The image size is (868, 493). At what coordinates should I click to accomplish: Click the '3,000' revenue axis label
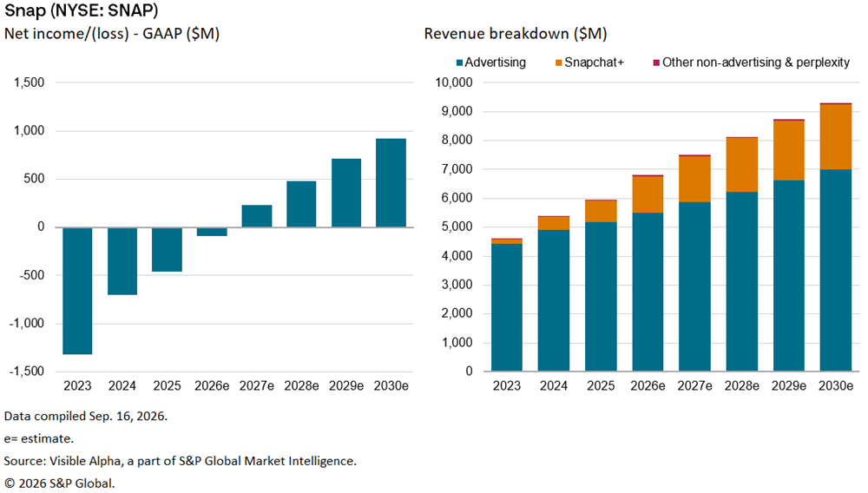tap(457, 285)
